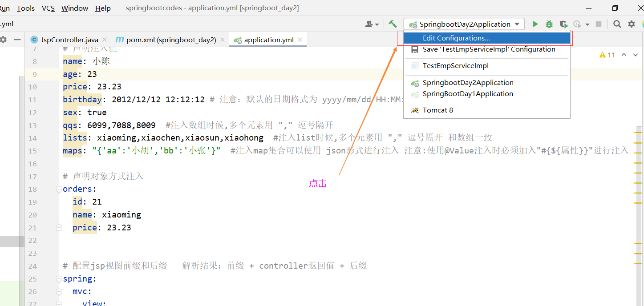
Task: Expand the profiler run options arrow
Action: [x=587, y=24]
